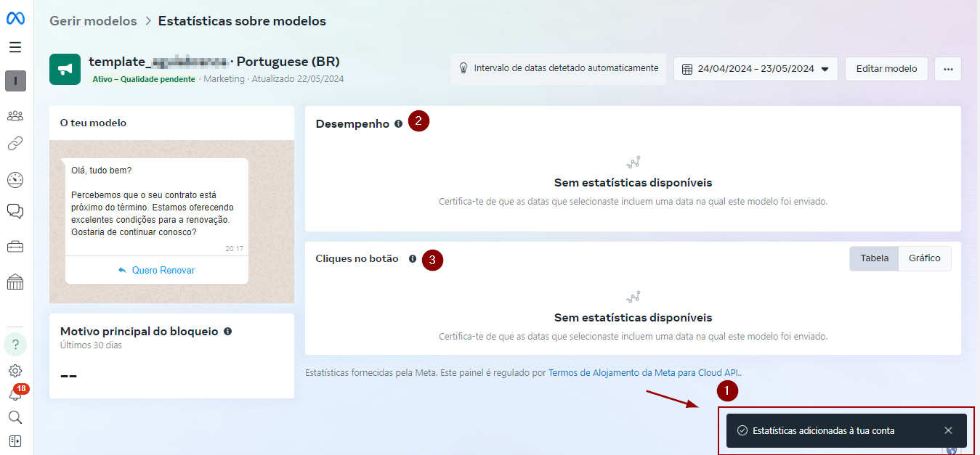The image size is (980, 455).
Task: Open the help question mark icon
Action: (15, 344)
